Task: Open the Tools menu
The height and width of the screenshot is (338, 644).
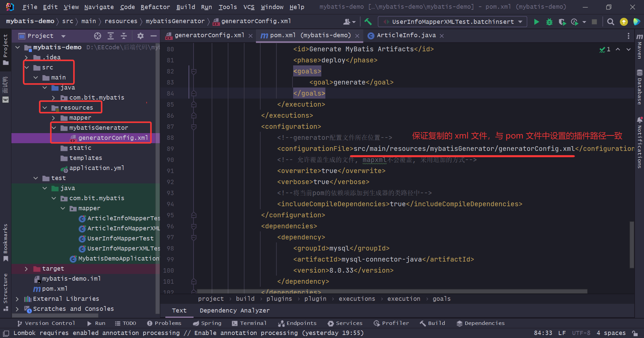Action: click(x=228, y=7)
